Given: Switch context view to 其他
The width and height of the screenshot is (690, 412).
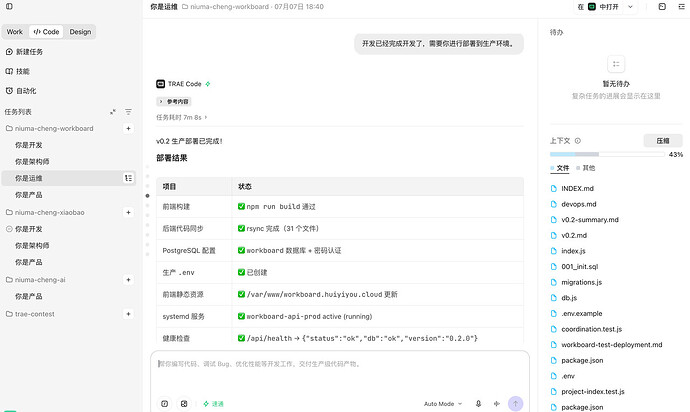Looking at the screenshot, I should tap(586, 168).
